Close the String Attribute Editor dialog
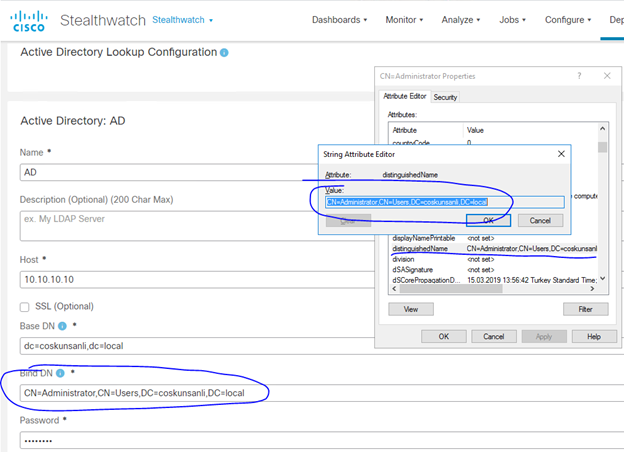The height and width of the screenshot is (452, 624). coord(561,154)
